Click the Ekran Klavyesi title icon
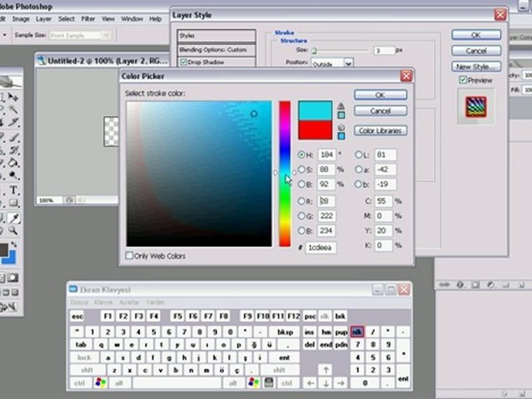The width and height of the screenshot is (532, 399). click(x=73, y=289)
